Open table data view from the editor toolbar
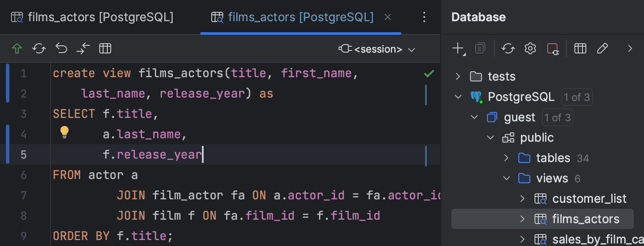Viewport: 644px width, 246px height. (105, 48)
